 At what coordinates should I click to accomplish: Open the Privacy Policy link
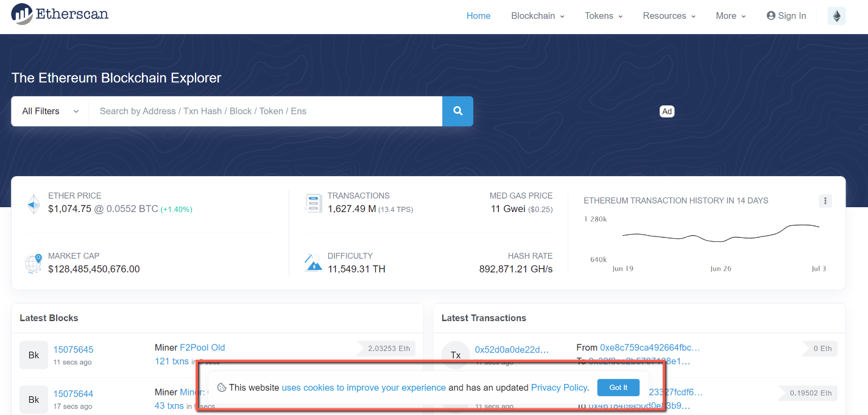click(559, 388)
